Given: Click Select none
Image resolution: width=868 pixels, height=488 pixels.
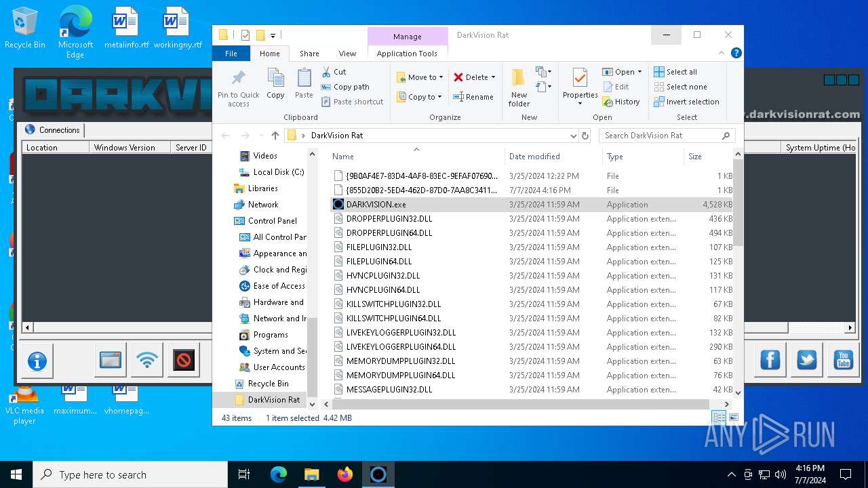Looking at the screenshot, I should (680, 87).
